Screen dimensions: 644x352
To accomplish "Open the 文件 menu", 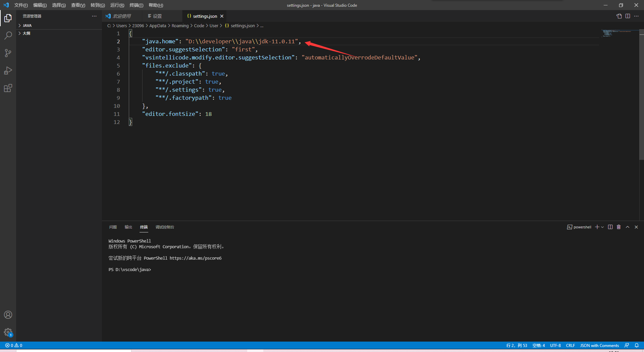I will click(21, 5).
